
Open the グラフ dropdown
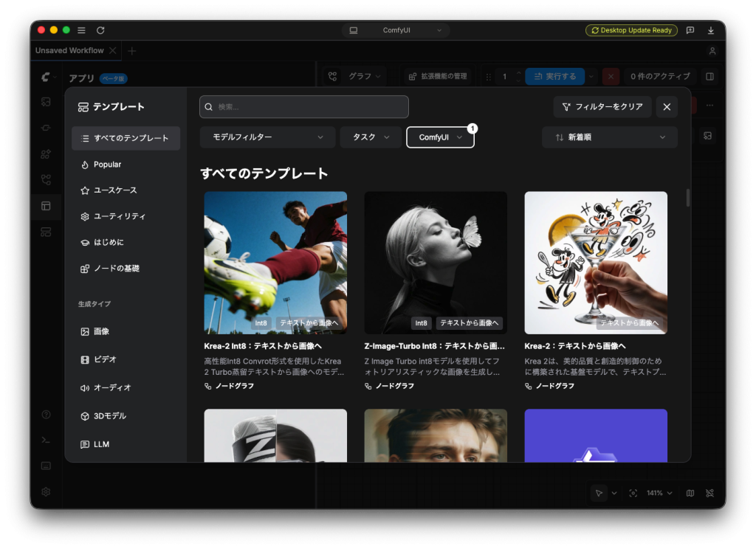coord(355,76)
